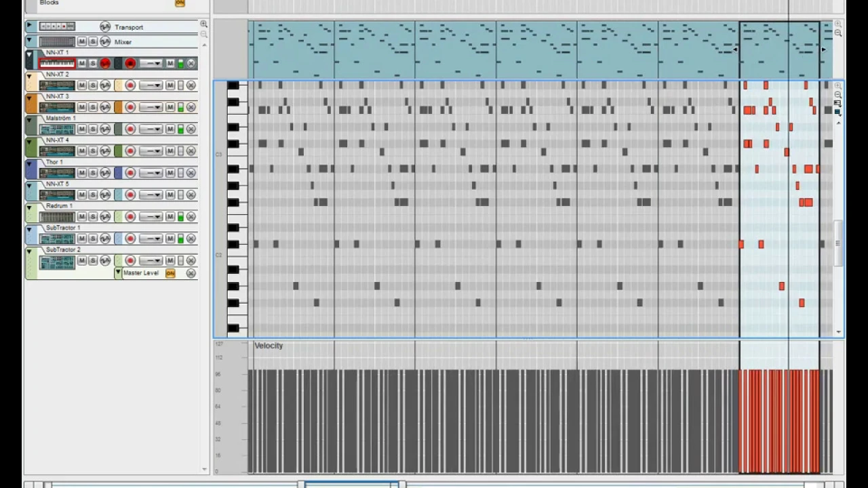This screenshot has width=868, height=488.
Task: Toggle the Blocks ON button
Action: point(180,3)
